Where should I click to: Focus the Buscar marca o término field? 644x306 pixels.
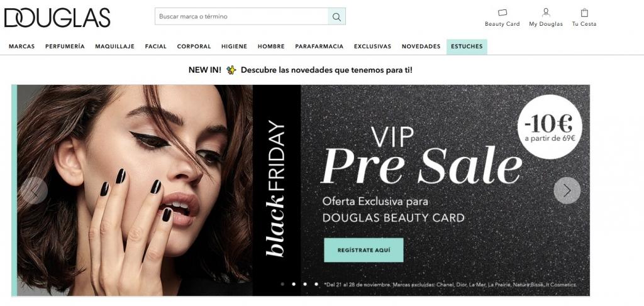point(241,17)
